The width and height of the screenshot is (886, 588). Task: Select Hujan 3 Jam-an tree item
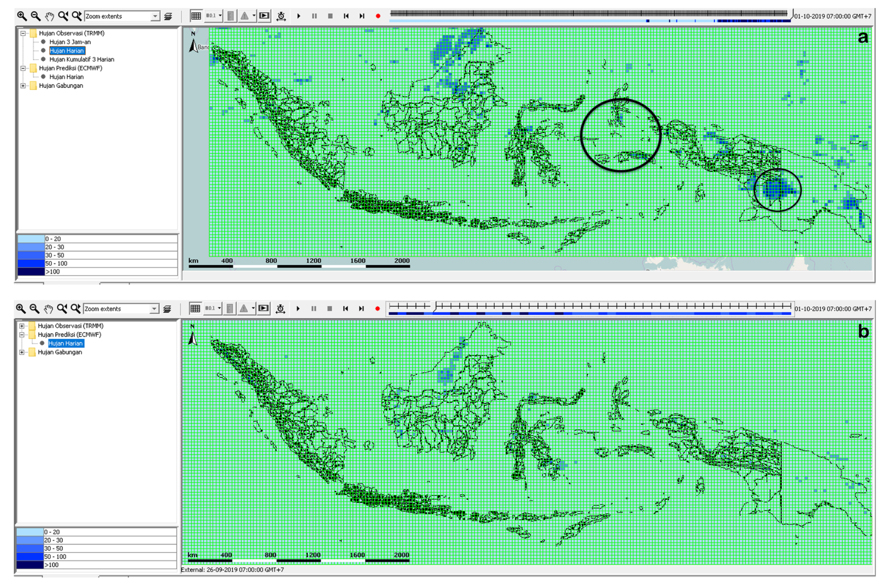click(x=70, y=42)
